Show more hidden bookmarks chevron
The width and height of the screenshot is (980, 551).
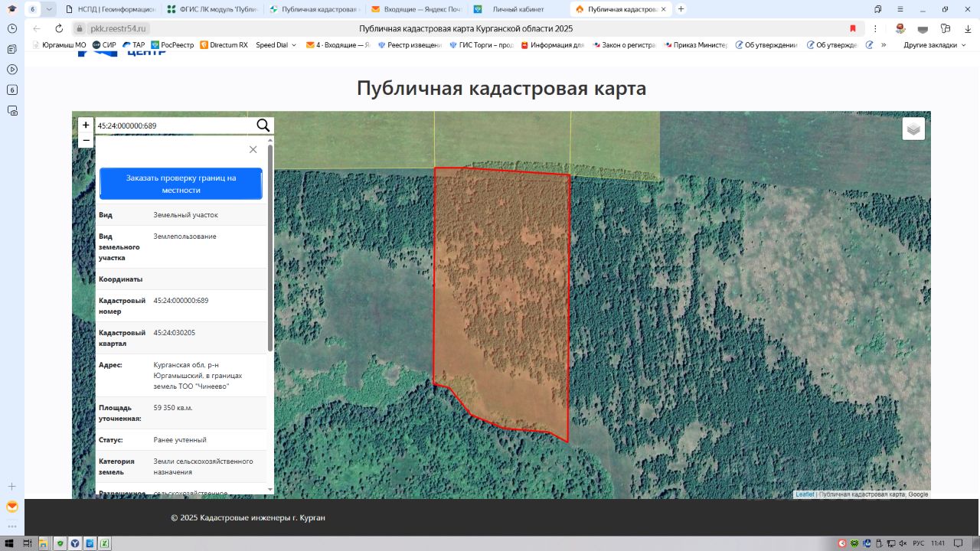tap(884, 45)
